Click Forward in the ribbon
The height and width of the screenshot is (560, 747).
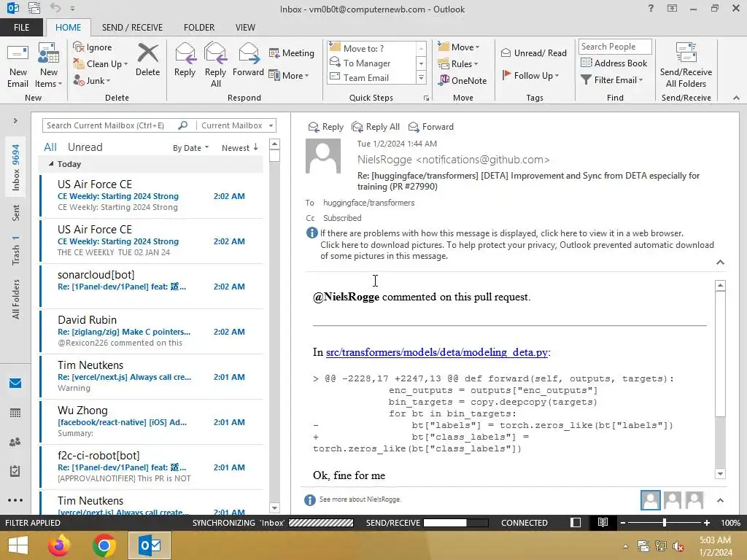coord(248,61)
